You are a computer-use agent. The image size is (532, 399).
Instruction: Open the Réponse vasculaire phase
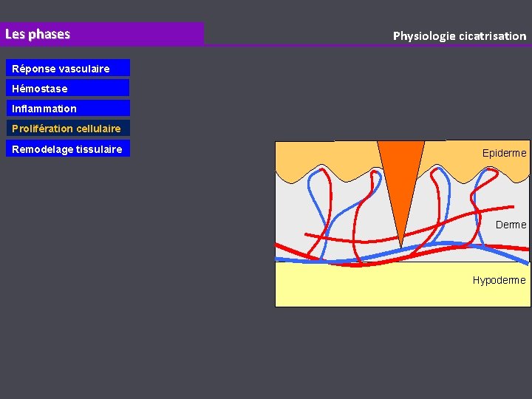[x=68, y=68]
